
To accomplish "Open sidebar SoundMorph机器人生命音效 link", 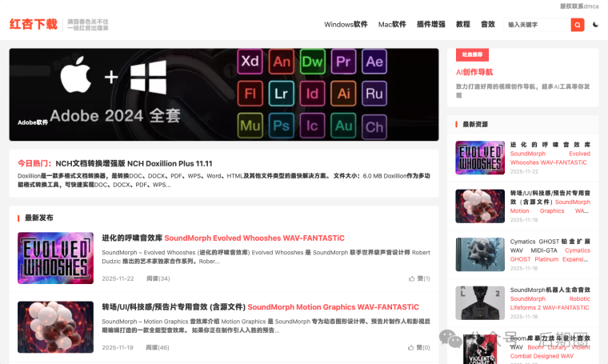I will click(550, 299).
